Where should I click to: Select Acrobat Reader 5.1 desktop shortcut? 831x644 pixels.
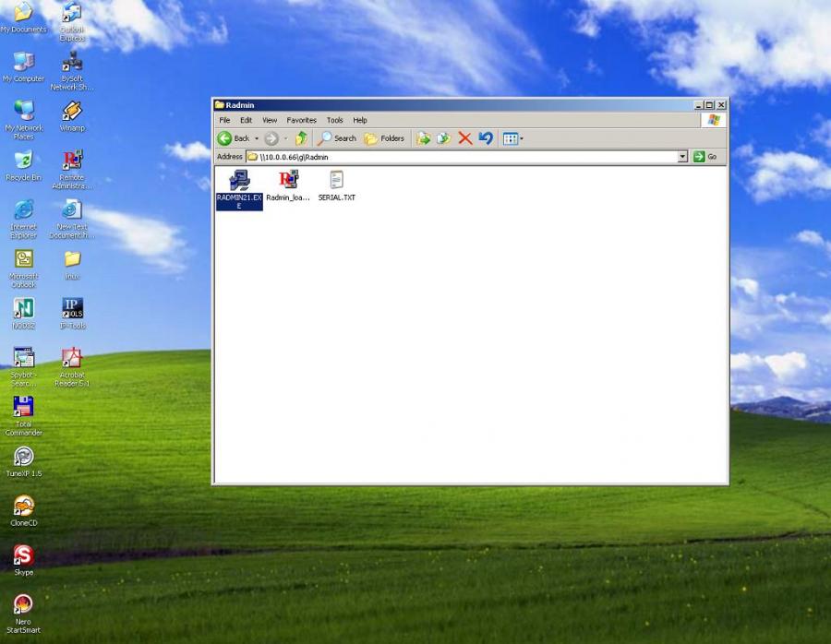(72, 366)
